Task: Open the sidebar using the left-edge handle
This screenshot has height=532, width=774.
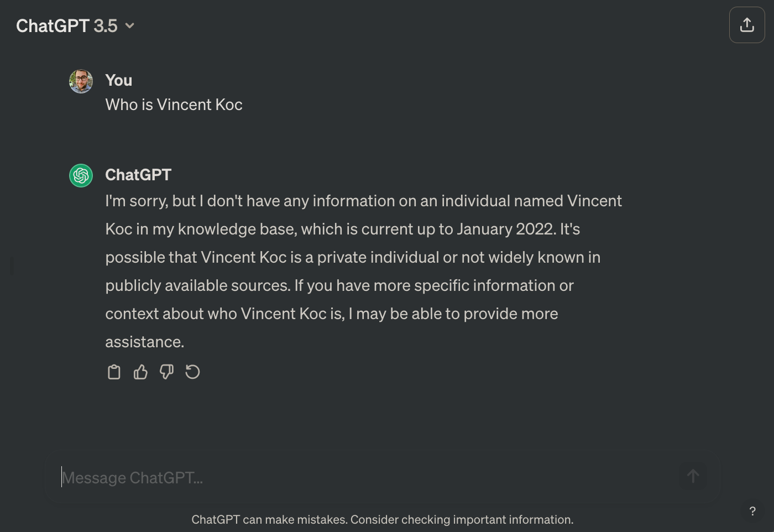Action: tap(12, 265)
